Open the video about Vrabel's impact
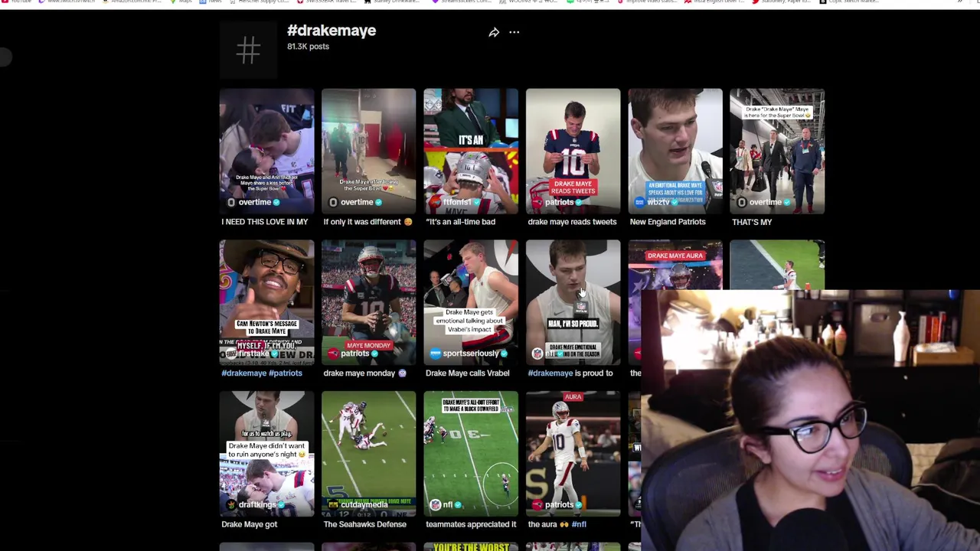Image resolution: width=980 pixels, height=551 pixels. pos(471,302)
